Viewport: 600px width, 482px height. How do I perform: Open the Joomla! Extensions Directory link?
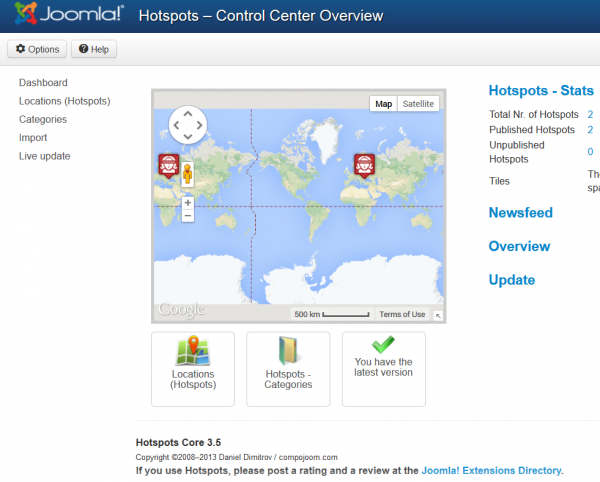pyautogui.click(x=492, y=470)
